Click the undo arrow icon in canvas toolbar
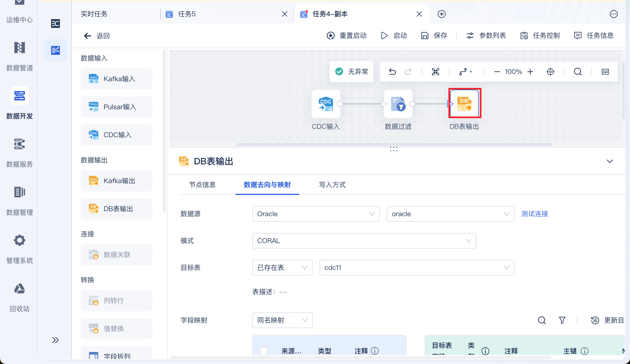The width and height of the screenshot is (630, 364). pyautogui.click(x=392, y=72)
